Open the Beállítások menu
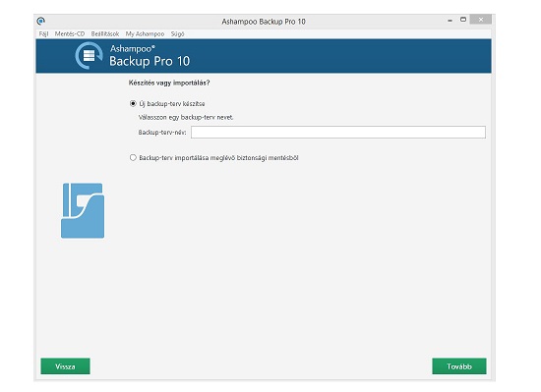Screen dimensions: 541x392 [x=105, y=33]
